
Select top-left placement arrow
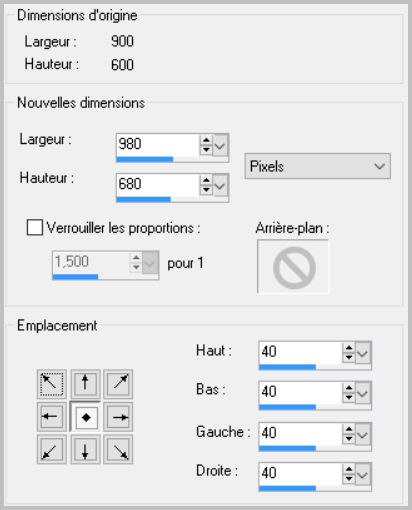pos(52,384)
